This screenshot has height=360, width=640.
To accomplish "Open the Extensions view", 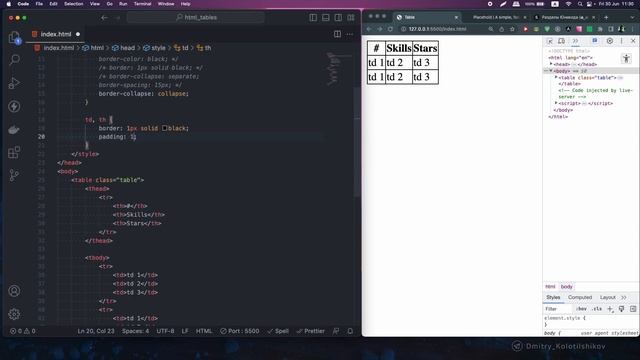I will pos(14,153).
